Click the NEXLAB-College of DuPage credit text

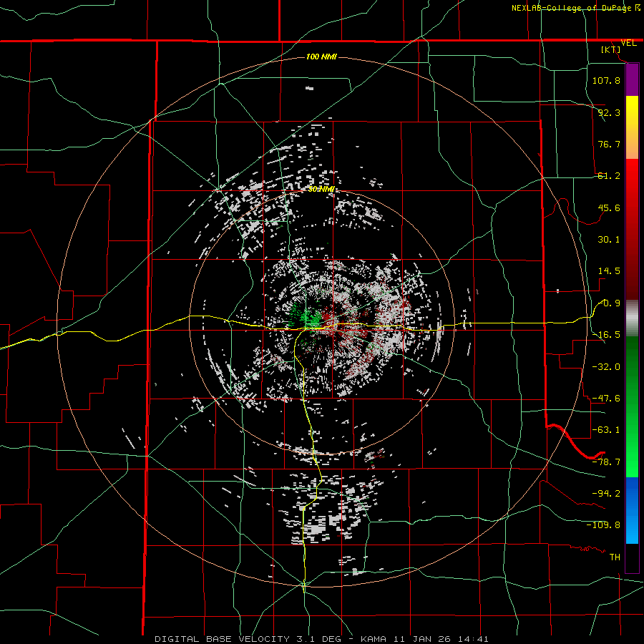coord(571,8)
